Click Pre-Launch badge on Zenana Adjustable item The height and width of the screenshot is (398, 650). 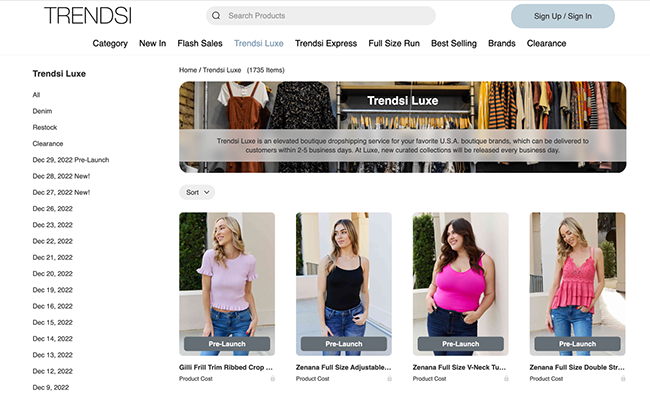pos(344,344)
